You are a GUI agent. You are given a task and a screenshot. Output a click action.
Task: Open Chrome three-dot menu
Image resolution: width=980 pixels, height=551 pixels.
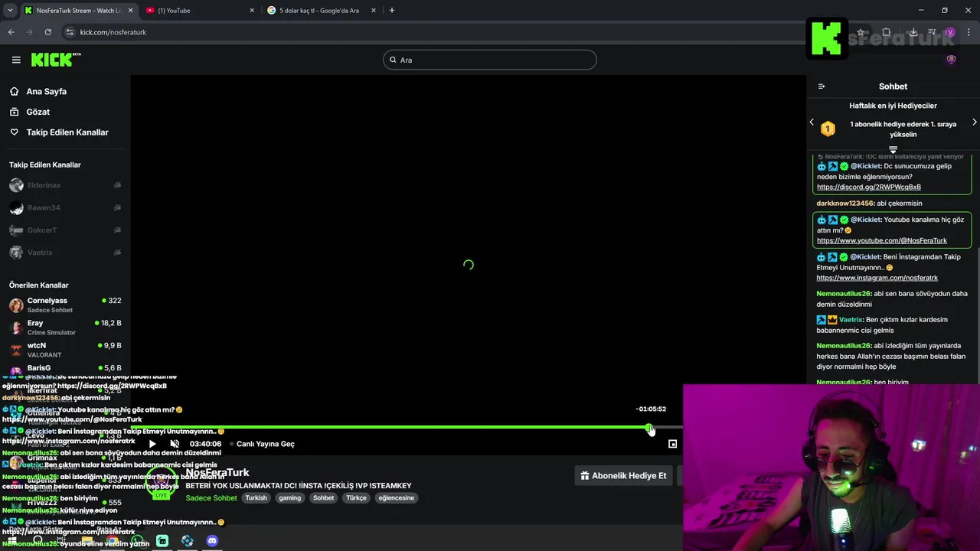(x=969, y=32)
